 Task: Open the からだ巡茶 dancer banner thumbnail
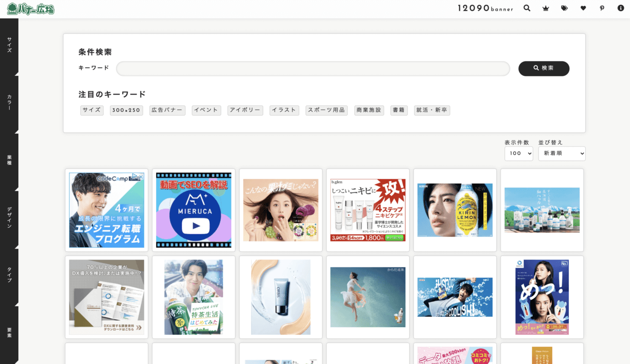pyautogui.click(x=368, y=297)
